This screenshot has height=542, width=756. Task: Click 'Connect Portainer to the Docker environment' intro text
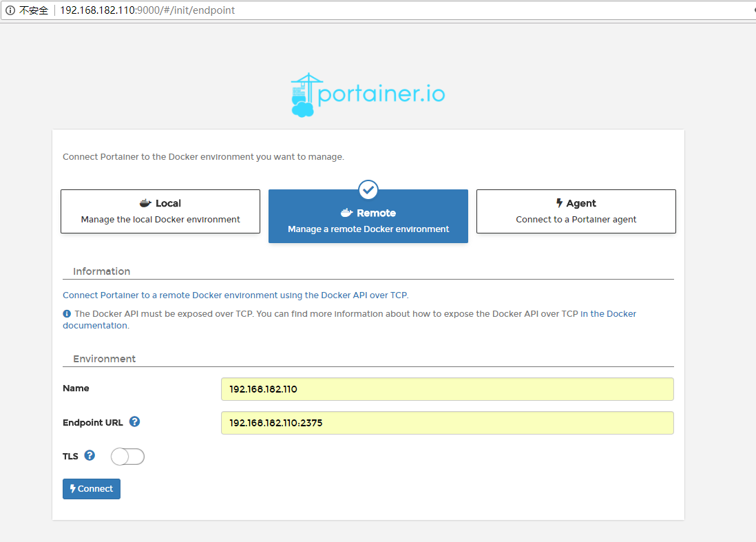(204, 157)
